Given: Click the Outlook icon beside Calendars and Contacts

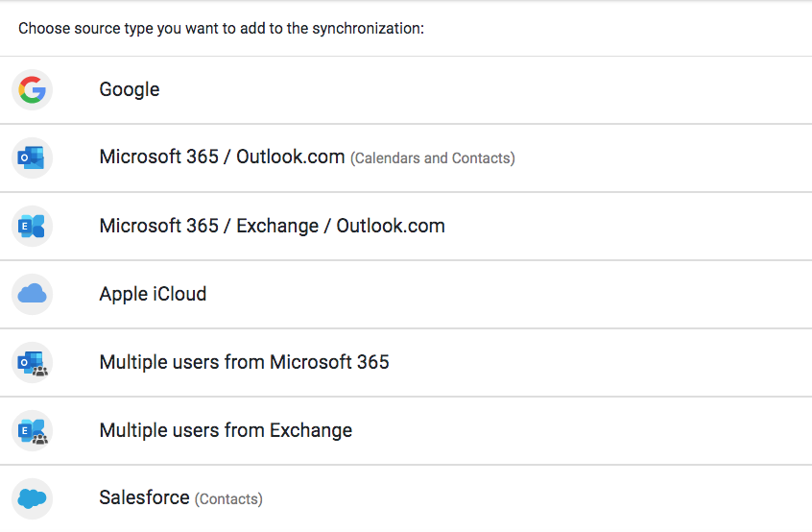Looking at the screenshot, I should (x=32, y=158).
